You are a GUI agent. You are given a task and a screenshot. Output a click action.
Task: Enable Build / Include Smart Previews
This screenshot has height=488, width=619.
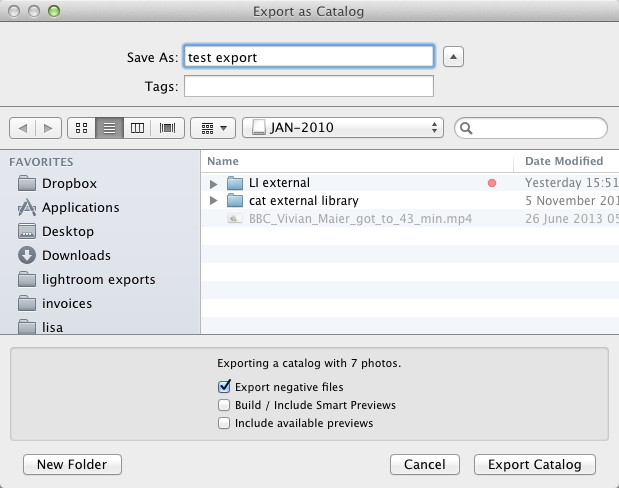coord(224,405)
